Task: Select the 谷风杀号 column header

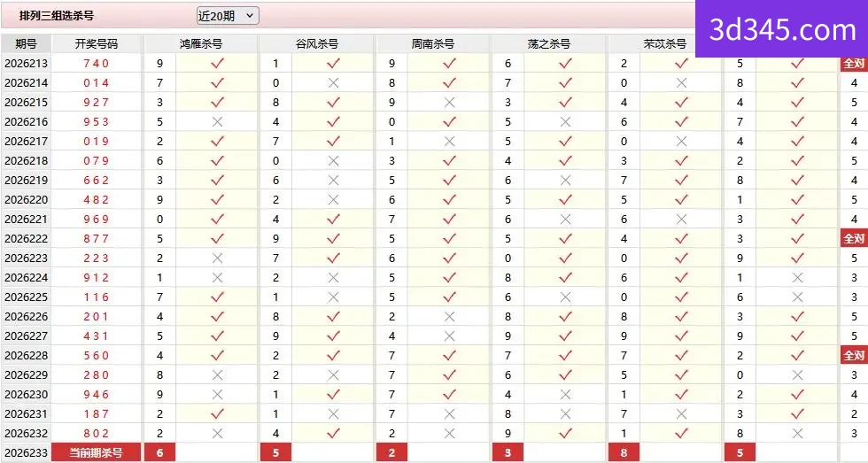Action: pos(317,43)
